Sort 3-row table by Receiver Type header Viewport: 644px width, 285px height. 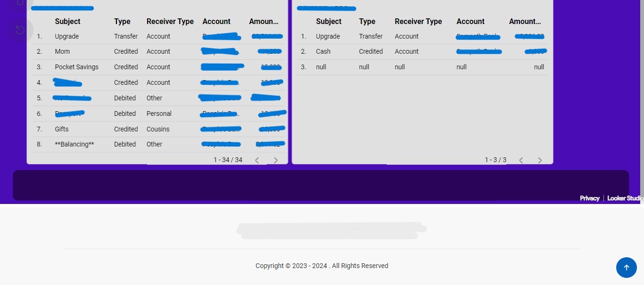pos(418,22)
